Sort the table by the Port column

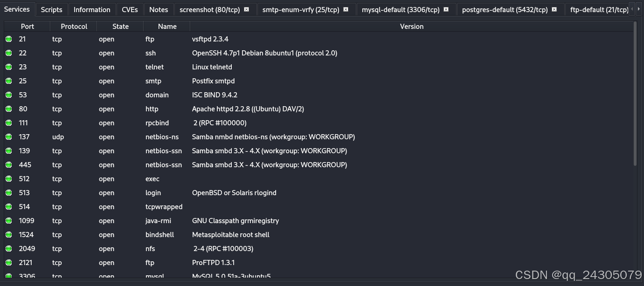click(27, 27)
